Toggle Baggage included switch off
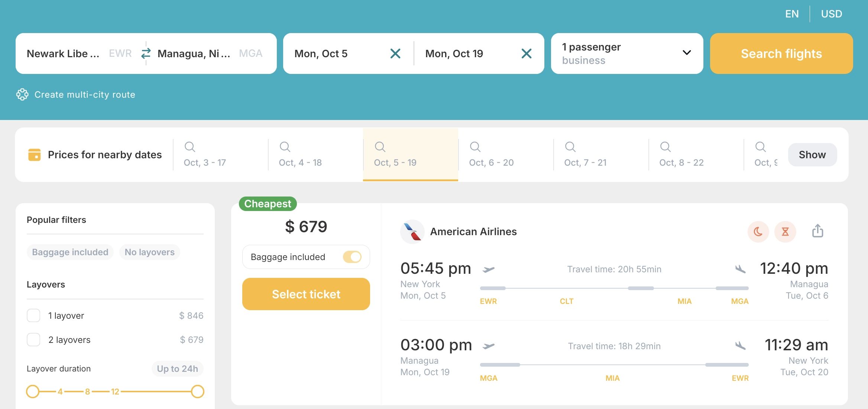Screen dimensions: 868x409 (x=353, y=257)
